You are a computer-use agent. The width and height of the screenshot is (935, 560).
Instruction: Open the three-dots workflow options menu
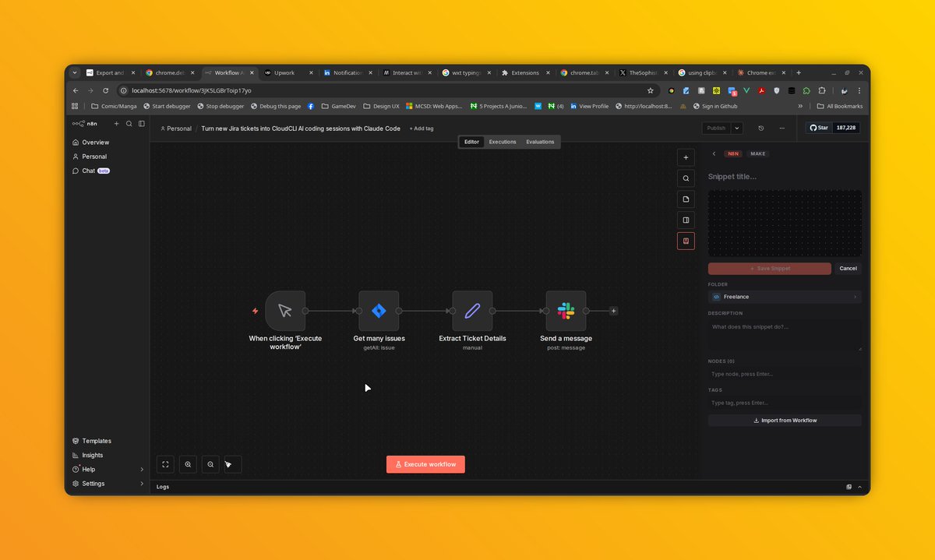click(x=783, y=128)
